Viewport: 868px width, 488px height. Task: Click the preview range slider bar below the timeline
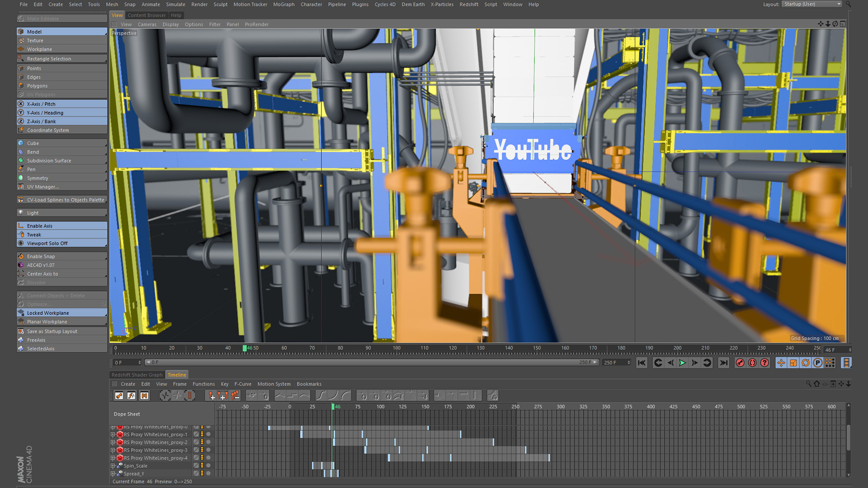(371, 362)
